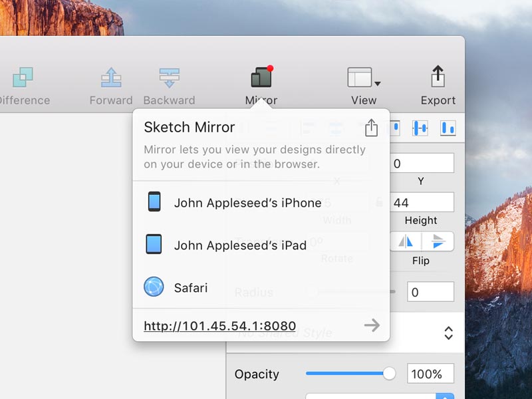The width and height of the screenshot is (532, 399).
Task: Flip the layer horizontally
Action: (x=406, y=241)
